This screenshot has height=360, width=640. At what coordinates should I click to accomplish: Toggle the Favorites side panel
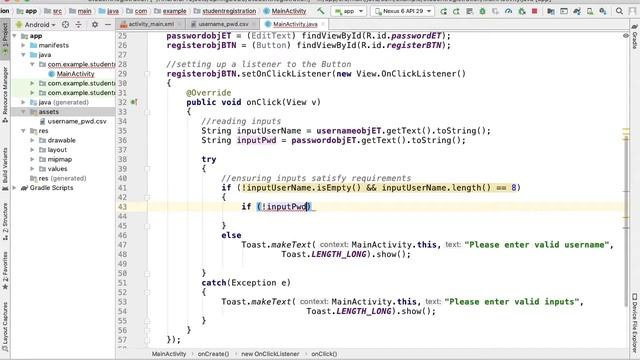[x=5, y=270]
